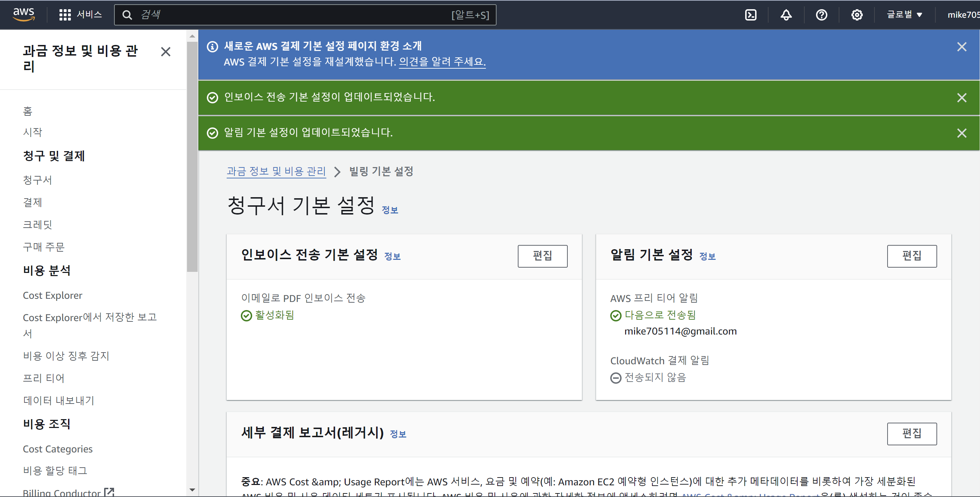Open the 글로벌 region dropdown
This screenshot has width=980, height=497.
tap(904, 15)
